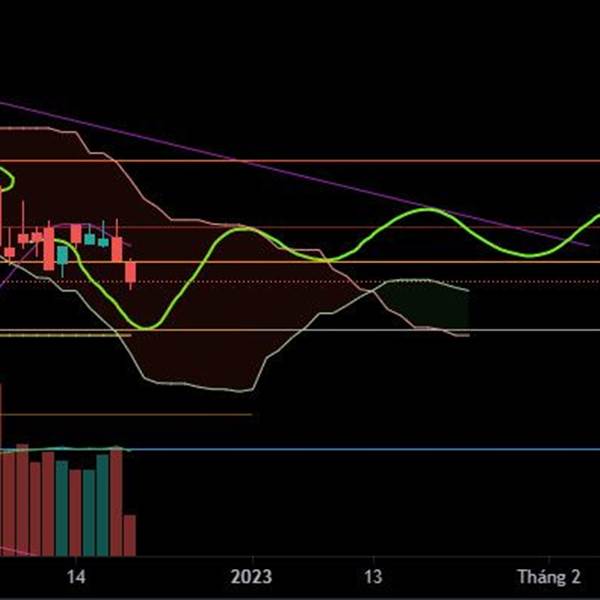Click the '2023' year label on time axis

click(x=251, y=577)
